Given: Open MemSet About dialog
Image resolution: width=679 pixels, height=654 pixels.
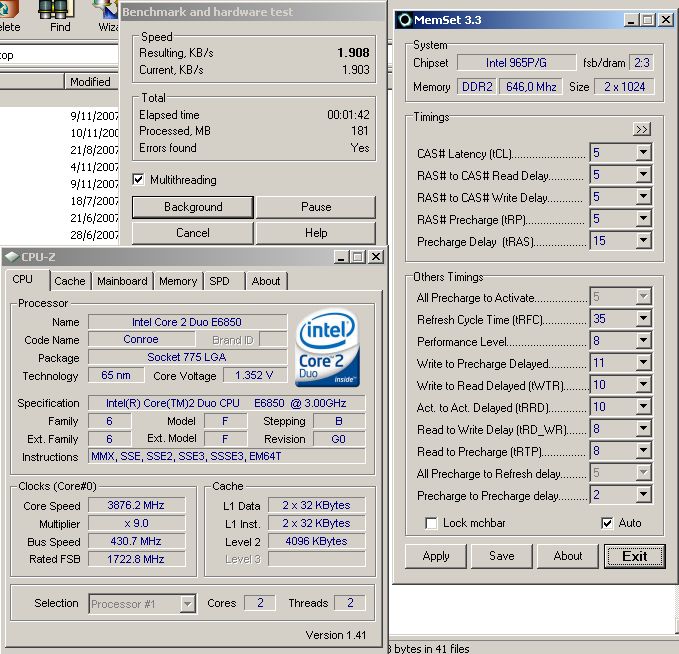Looking at the screenshot, I should (x=568, y=556).
